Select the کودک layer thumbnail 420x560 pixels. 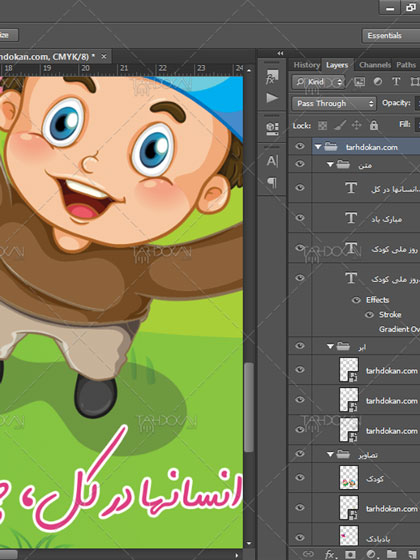[349, 478]
